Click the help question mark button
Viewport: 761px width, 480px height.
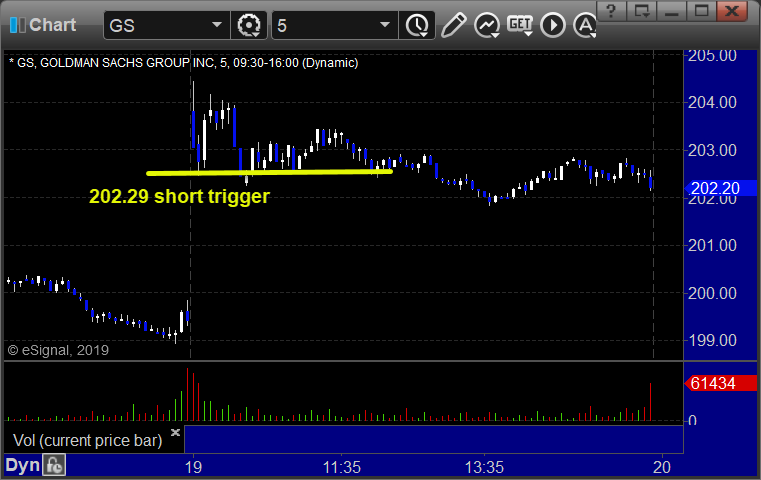click(611, 11)
